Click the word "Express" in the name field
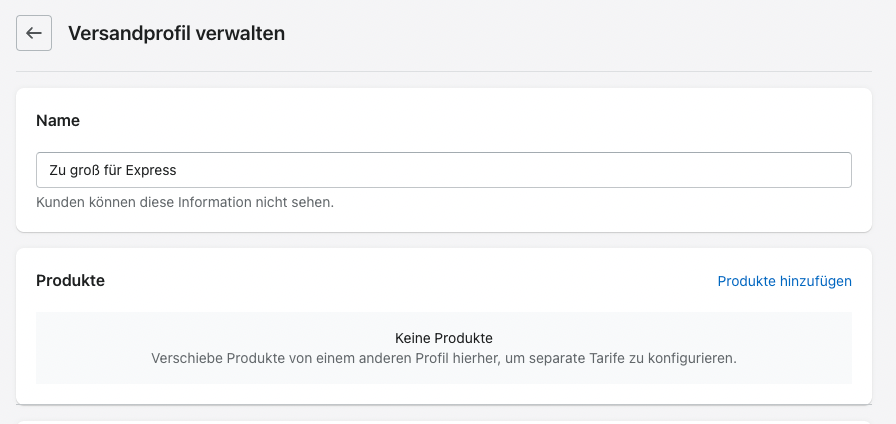Screen dimensions: 896x424 (151, 170)
